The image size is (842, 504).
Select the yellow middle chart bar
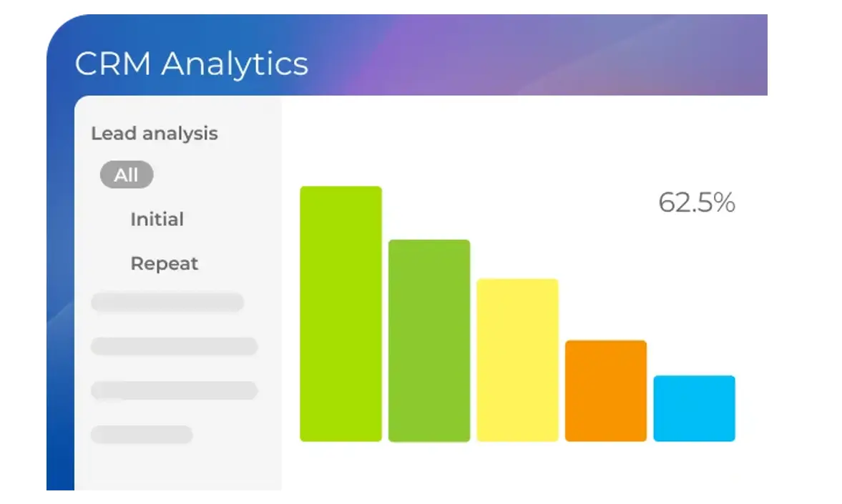click(517, 360)
